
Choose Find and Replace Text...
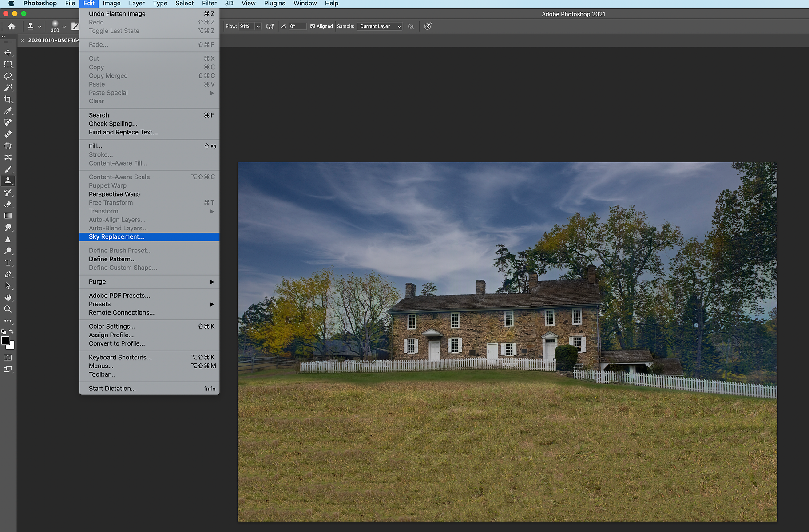tap(149, 132)
